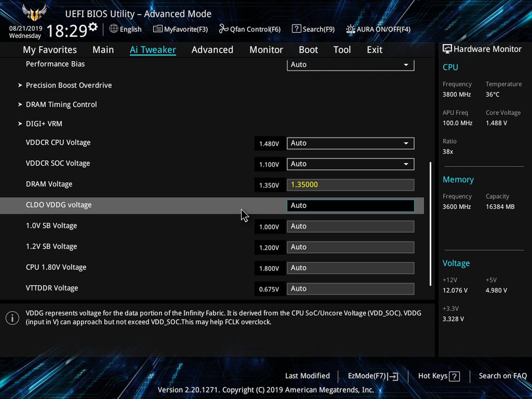532x399 pixels.
Task: Select VDDCR SOC Voltage label
Action: coord(58,163)
